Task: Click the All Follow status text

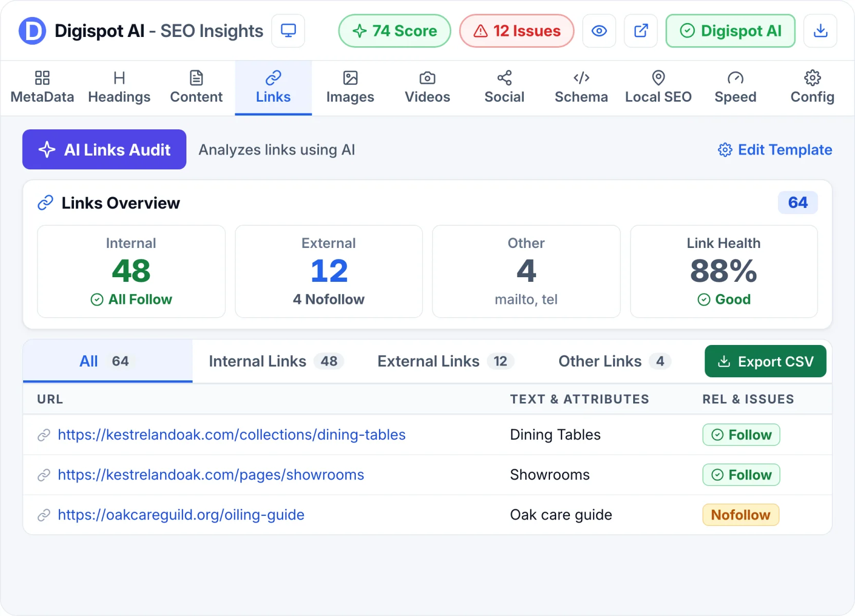Action: click(131, 299)
